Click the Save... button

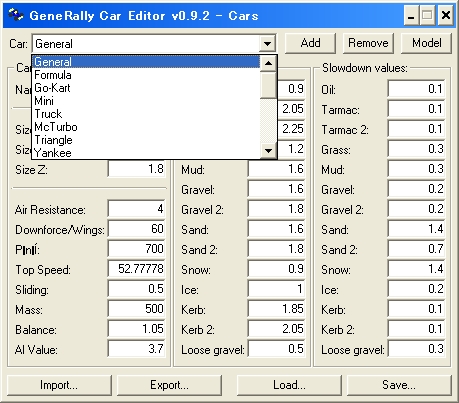pos(399,385)
